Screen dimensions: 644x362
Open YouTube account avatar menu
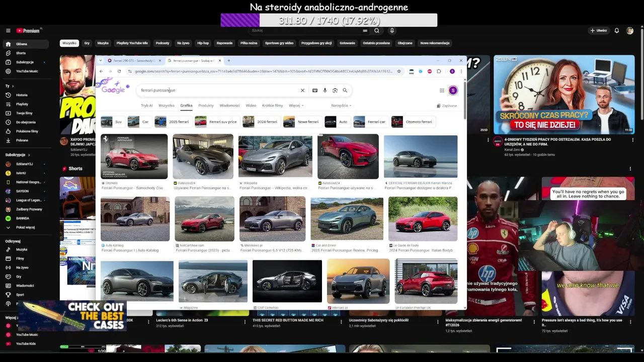pos(630,31)
